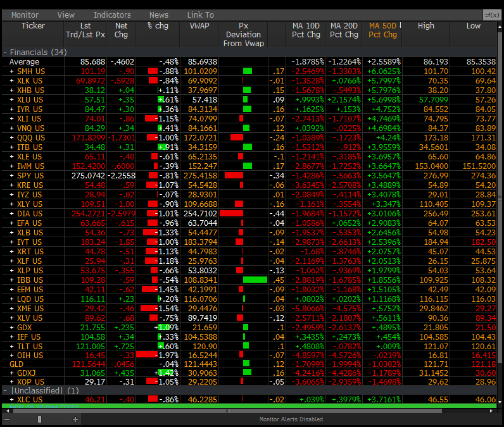Click the zoom in plus icon
Image resolution: width=504 pixels, height=427 pixels.
coord(75,419)
